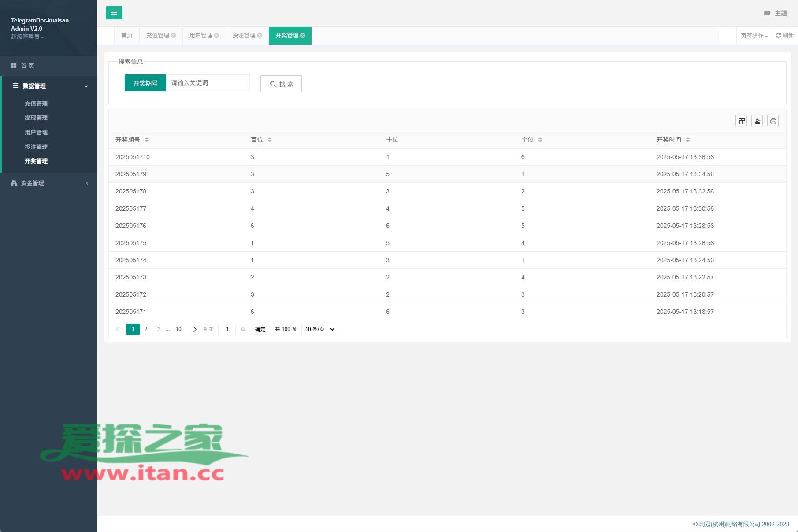Screen dimensions: 798x532
Task: Sort by 开奖时间 column sort icon
Action: click(687, 140)
